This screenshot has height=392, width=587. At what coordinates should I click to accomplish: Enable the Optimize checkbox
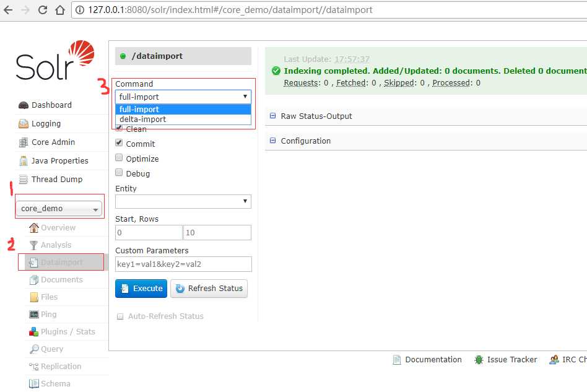click(x=119, y=158)
